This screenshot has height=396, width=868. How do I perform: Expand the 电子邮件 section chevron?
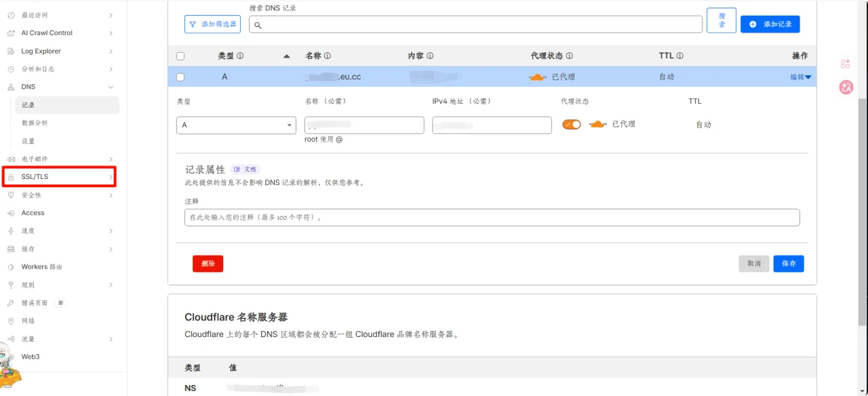pos(111,159)
